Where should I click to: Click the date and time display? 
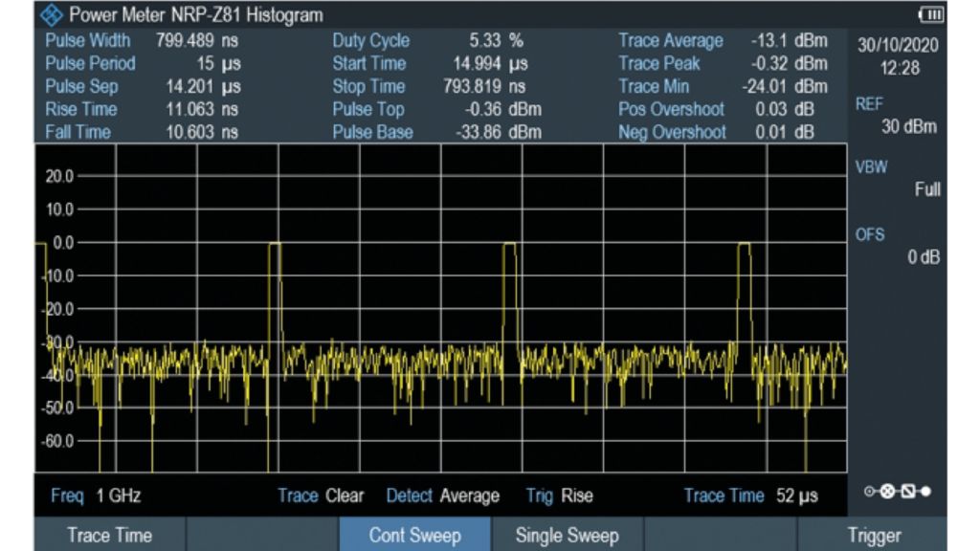[x=898, y=56]
